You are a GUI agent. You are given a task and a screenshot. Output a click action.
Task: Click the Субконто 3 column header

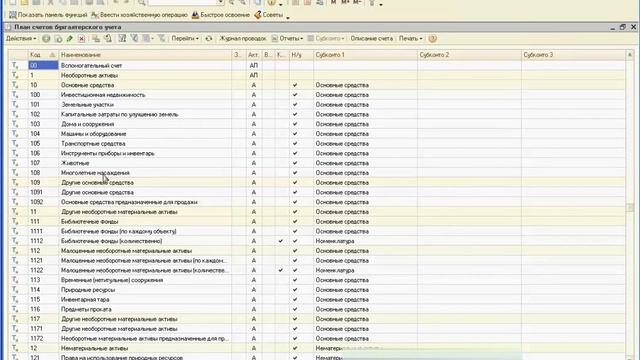573,55
